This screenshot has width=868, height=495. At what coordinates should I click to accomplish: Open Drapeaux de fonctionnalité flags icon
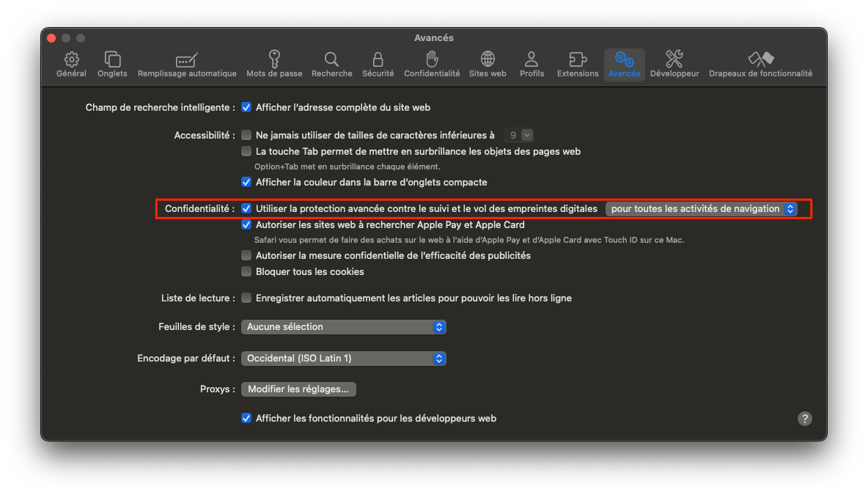(761, 59)
